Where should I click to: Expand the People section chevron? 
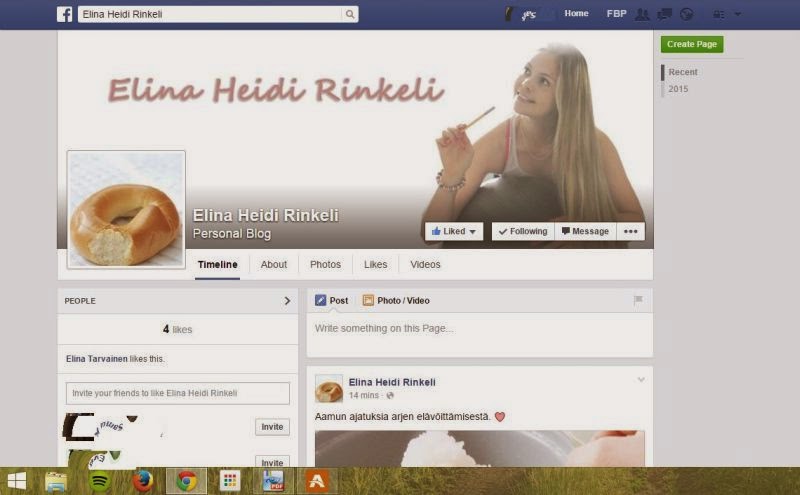click(287, 300)
